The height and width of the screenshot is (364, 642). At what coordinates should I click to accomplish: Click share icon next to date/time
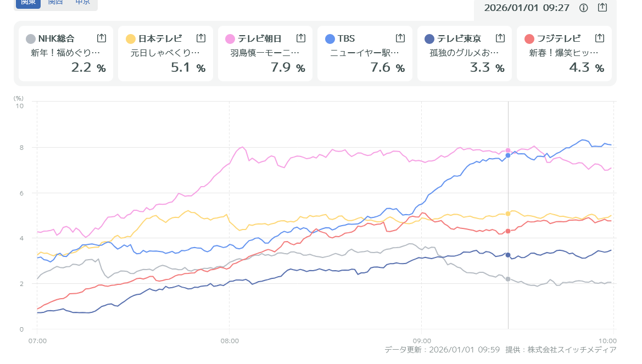click(602, 8)
